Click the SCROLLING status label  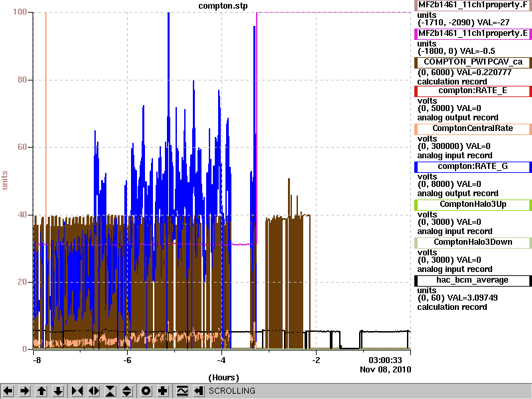[231, 391]
